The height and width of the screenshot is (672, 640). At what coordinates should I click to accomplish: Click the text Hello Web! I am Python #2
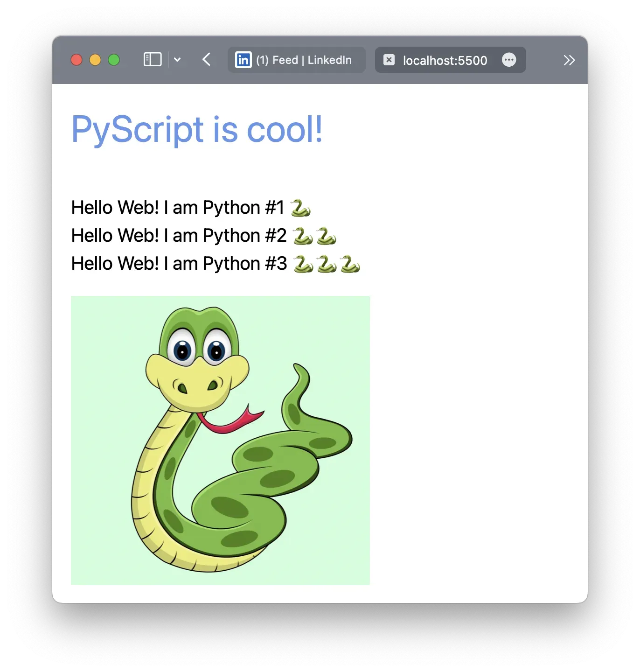point(179,236)
